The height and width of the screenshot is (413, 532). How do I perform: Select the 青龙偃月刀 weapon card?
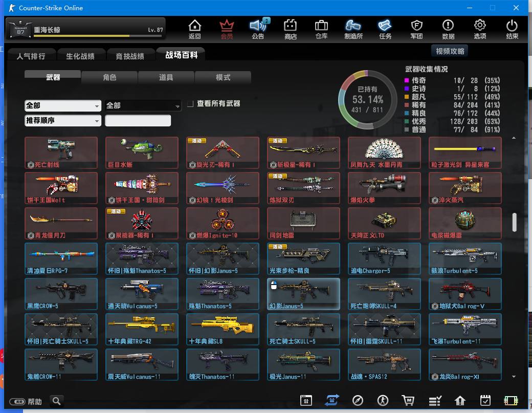pyautogui.click(x=61, y=223)
